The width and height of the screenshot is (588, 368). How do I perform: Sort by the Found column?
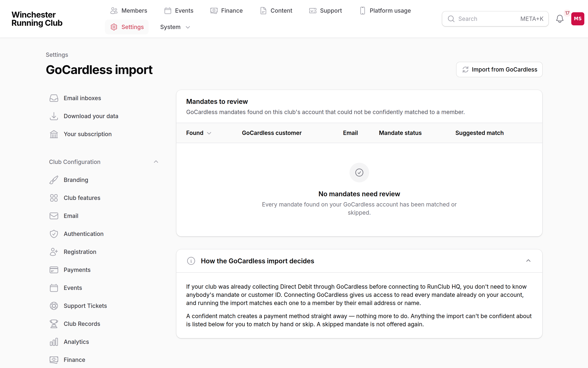point(198,133)
